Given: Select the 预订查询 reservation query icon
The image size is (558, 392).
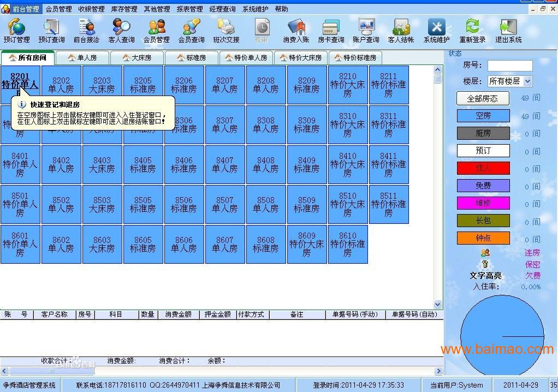Looking at the screenshot, I should tap(51, 30).
